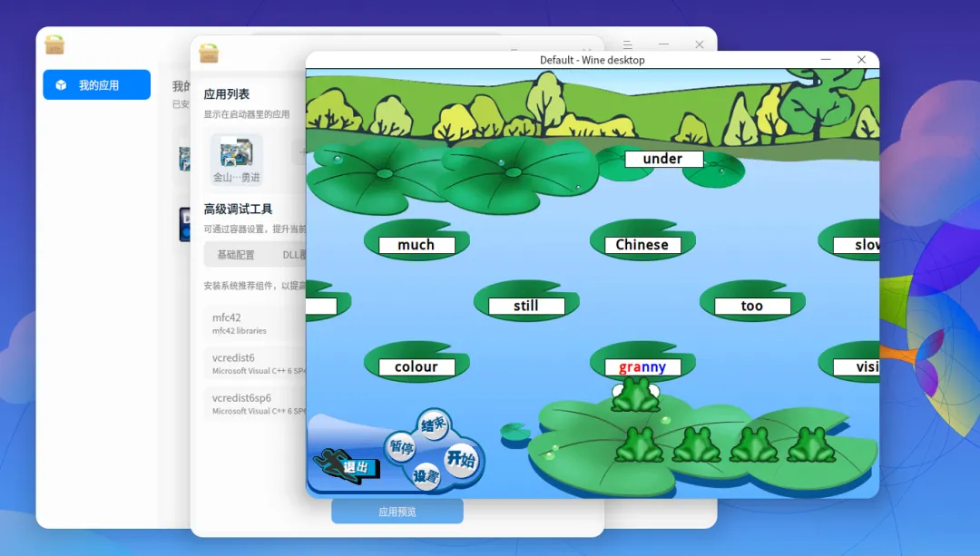Viewport: 980px width, 556px height.
Task: Open the hamburger menu of back window
Action: tap(628, 44)
